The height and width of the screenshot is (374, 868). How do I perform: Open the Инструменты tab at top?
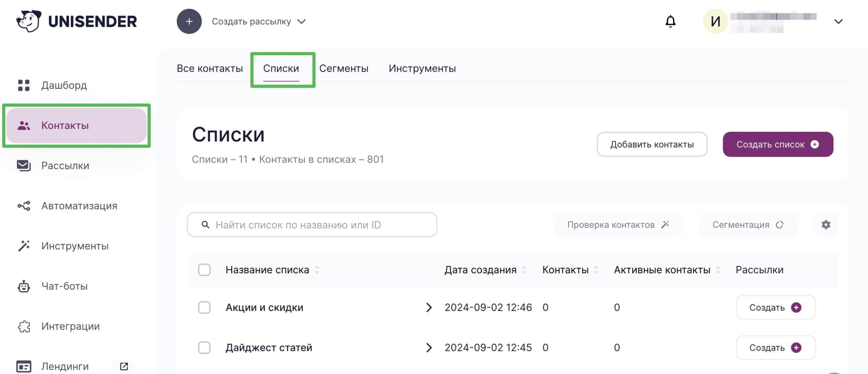(422, 68)
